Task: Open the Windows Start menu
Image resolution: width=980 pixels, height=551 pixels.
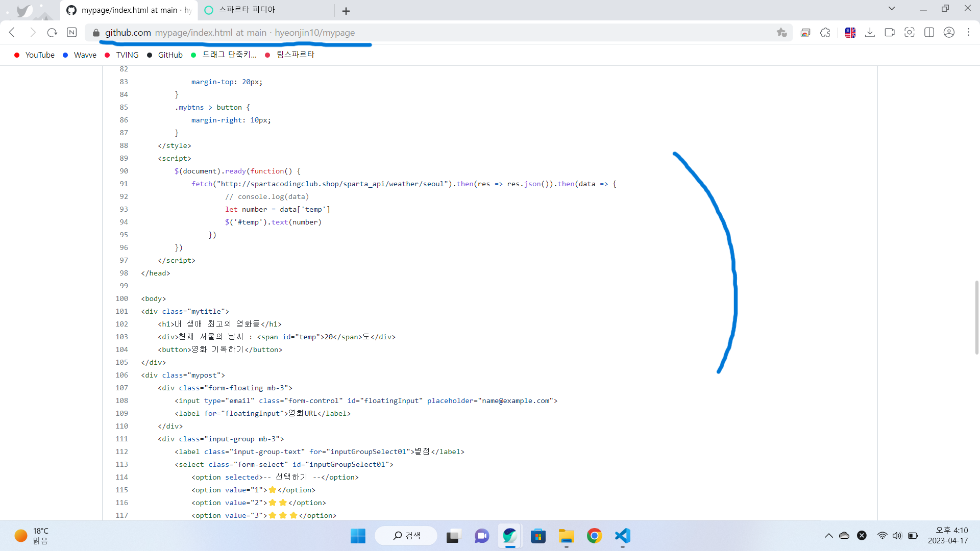Action: click(358, 536)
